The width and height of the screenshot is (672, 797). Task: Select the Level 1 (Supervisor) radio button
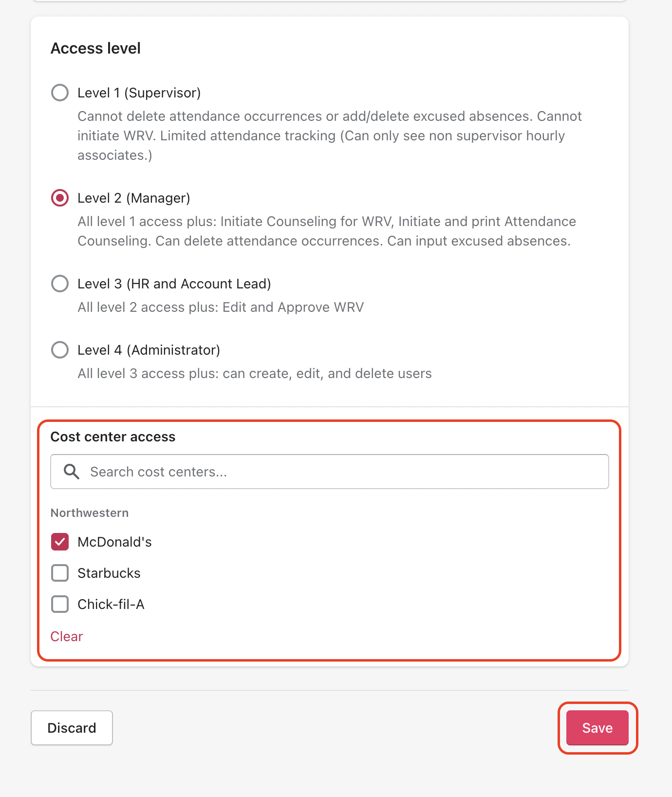pyautogui.click(x=60, y=93)
